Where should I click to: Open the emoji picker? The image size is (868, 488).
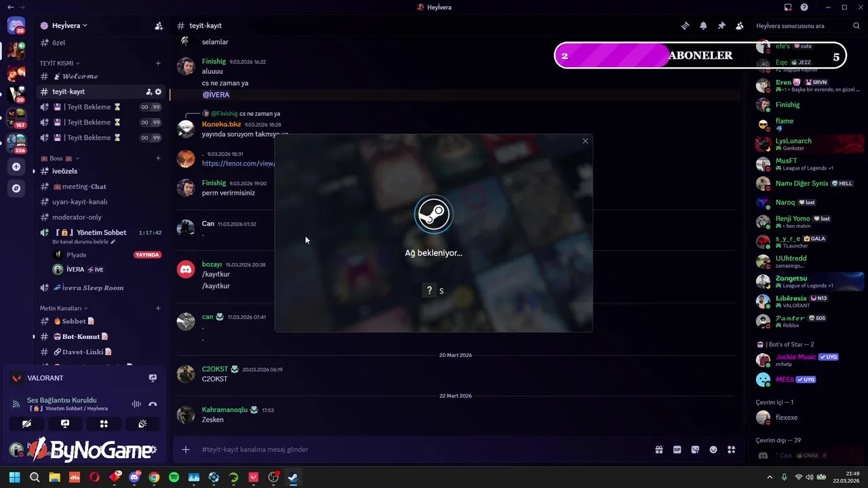point(713,449)
